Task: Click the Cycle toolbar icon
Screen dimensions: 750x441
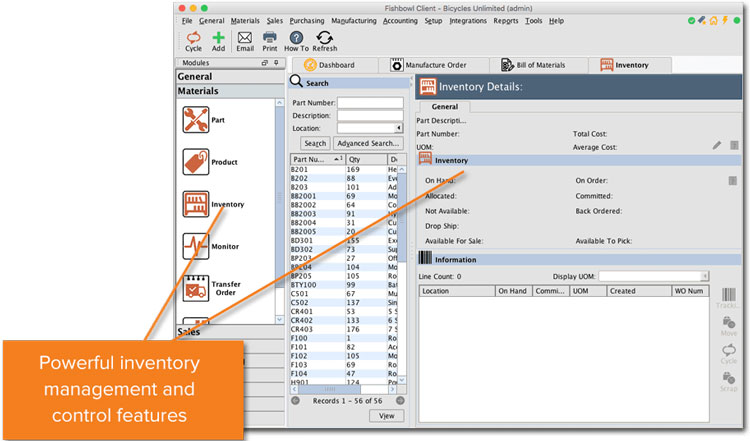Action: (193, 41)
